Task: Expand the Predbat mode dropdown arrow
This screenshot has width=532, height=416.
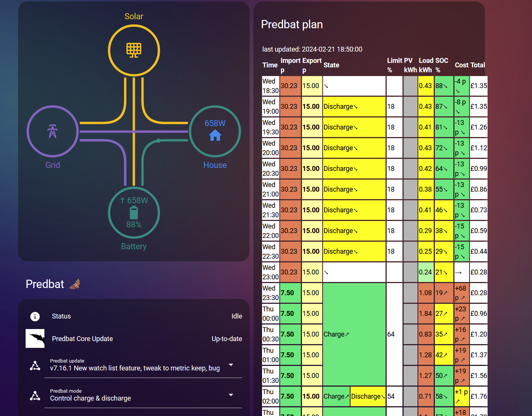Action: (x=231, y=395)
